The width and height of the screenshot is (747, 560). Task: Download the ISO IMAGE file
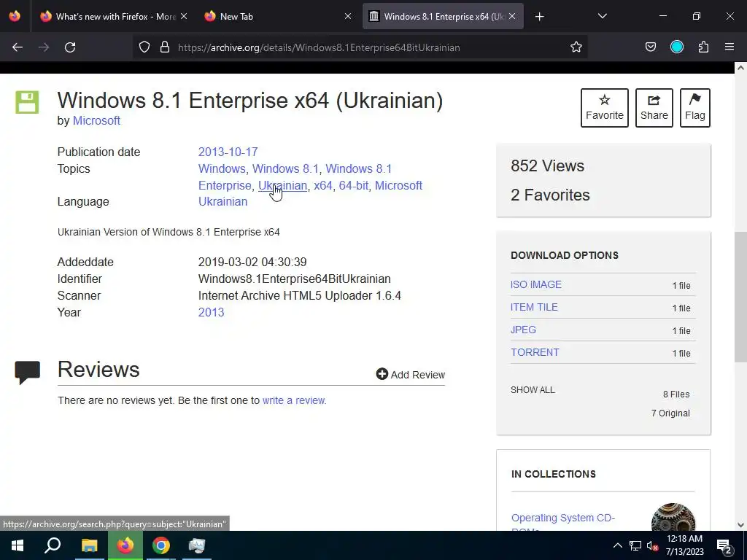pyautogui.click(x=536, y=285)
